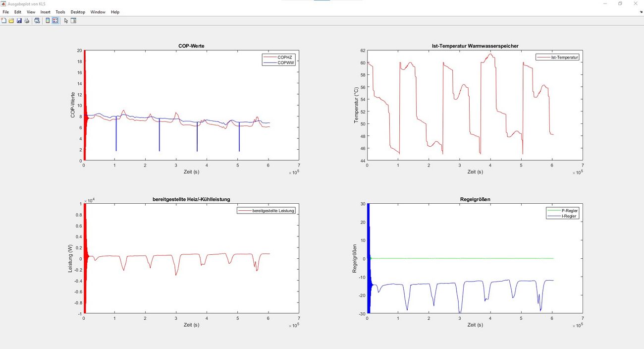Click the green P-Regler legend line sample
This screenshot has height=349, width=644.
553,211
